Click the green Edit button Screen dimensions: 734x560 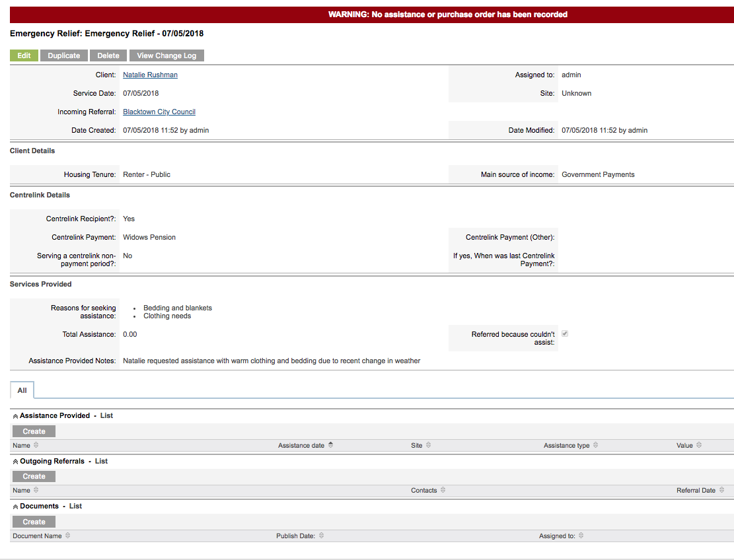coord(24,55)
